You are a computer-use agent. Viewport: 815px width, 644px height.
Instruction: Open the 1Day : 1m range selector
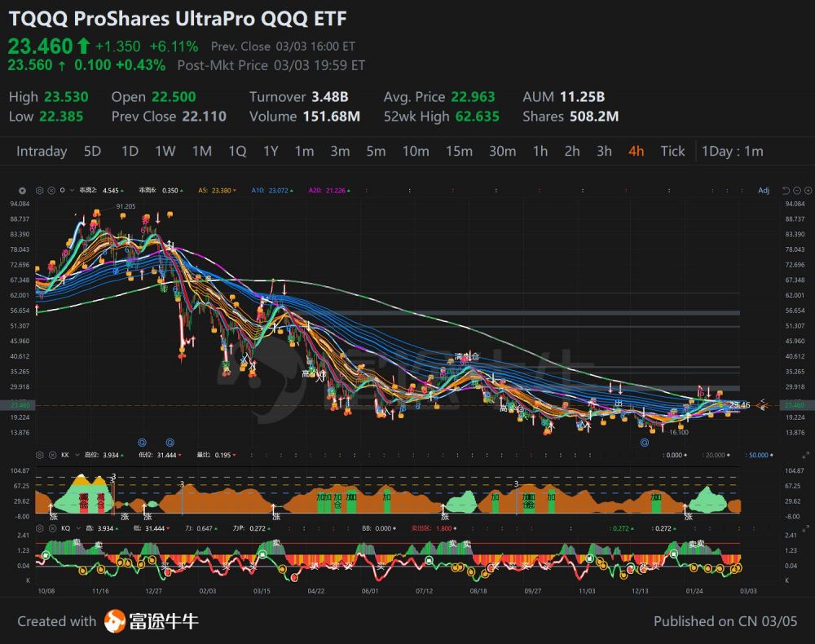[x=732, y=151]
